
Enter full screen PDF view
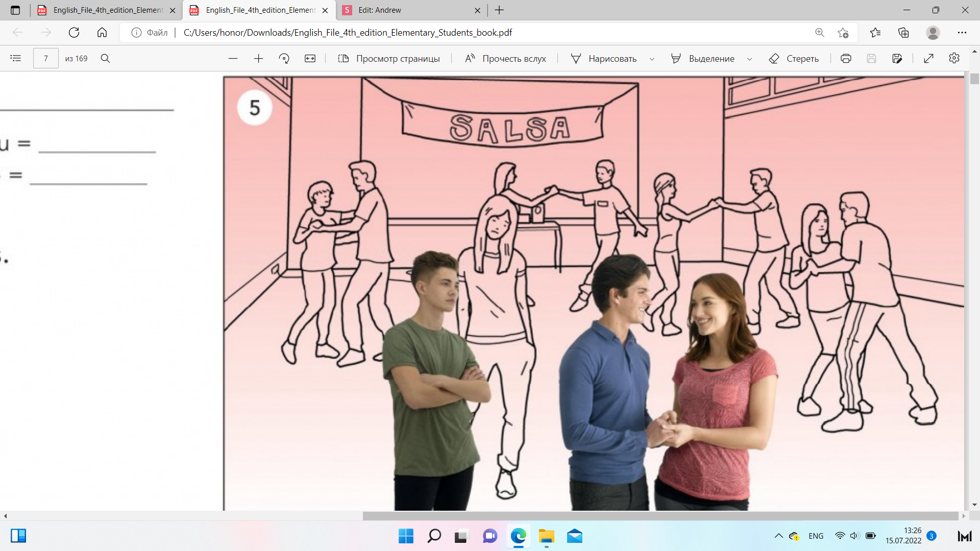pos(928,58)
